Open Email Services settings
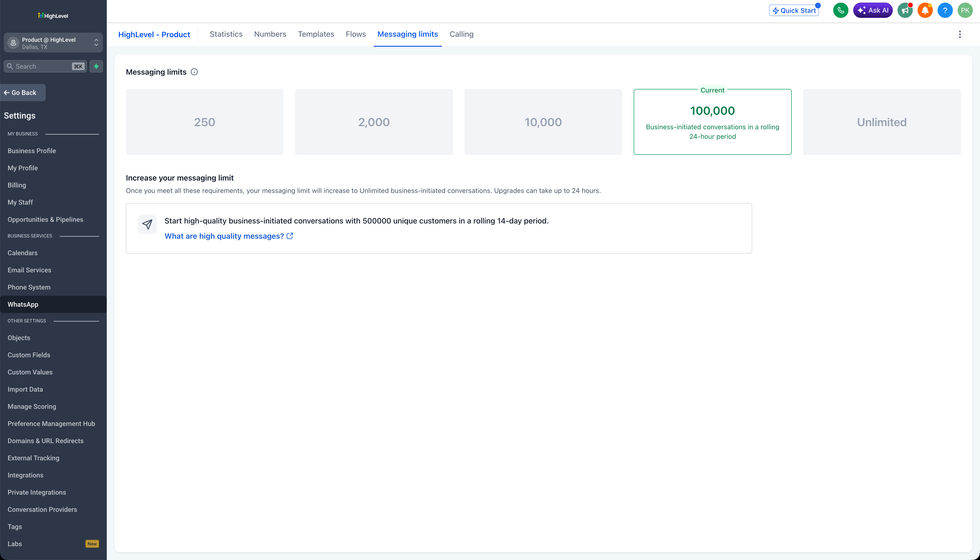 (30, 270)
